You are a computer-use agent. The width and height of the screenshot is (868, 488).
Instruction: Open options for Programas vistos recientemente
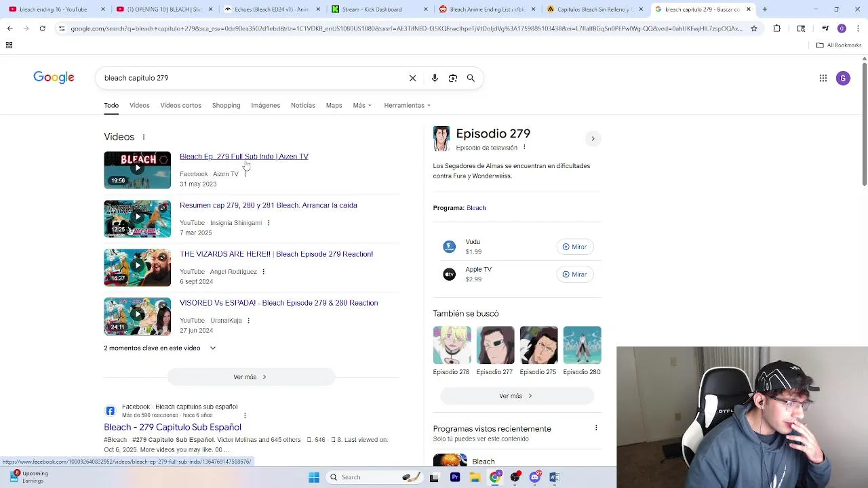[x=596, y=428]
